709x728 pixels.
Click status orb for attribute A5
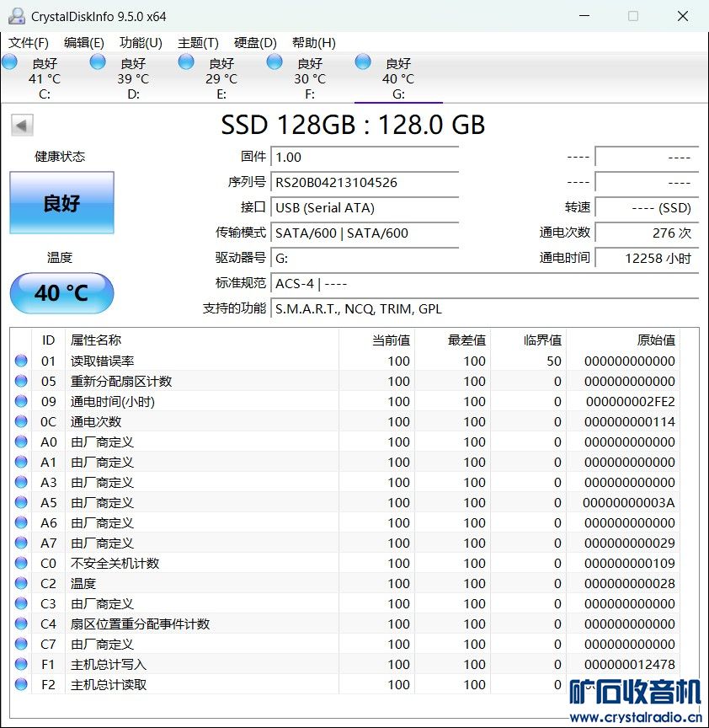[x=21, y=502]
